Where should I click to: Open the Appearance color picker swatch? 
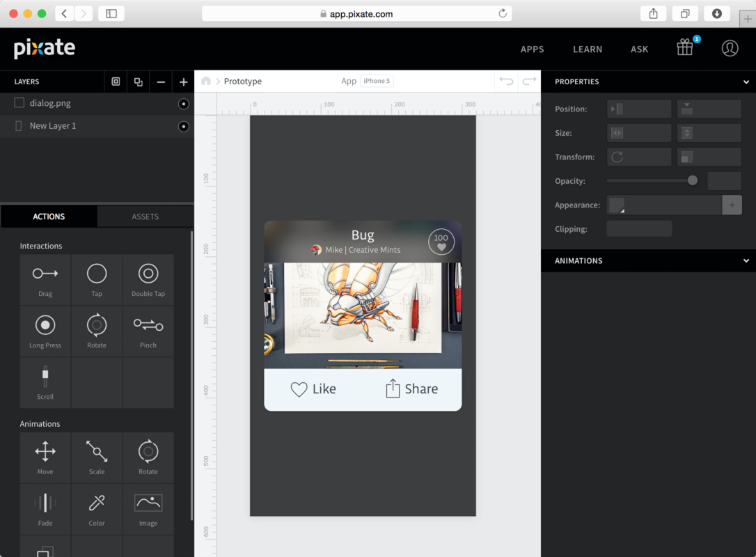(x=617, y=205)
